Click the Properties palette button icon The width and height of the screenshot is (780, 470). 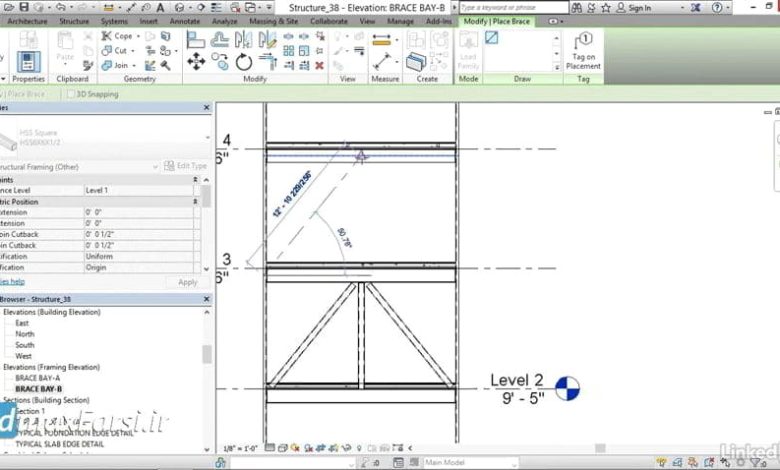(x=28, y=62)
